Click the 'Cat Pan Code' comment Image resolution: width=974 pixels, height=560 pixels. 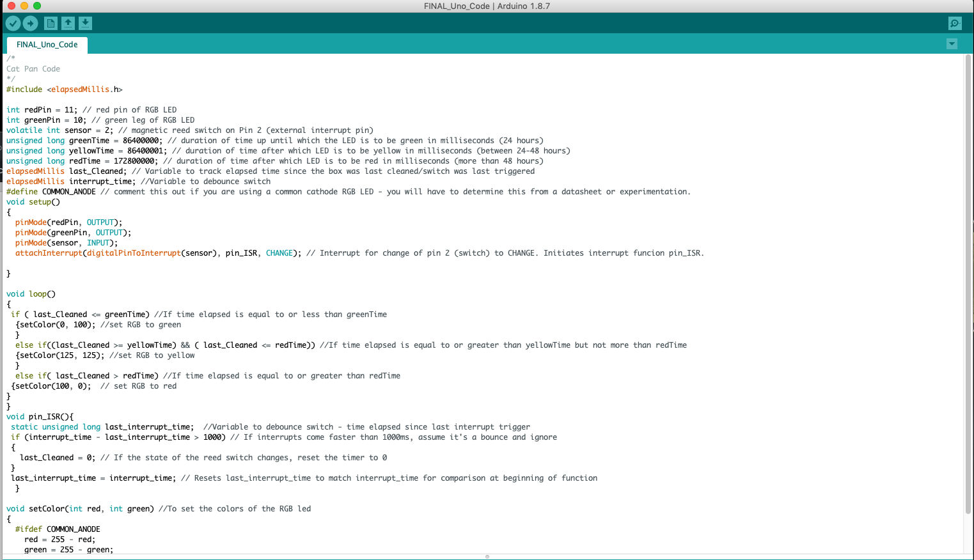click(x=33, y=69)
